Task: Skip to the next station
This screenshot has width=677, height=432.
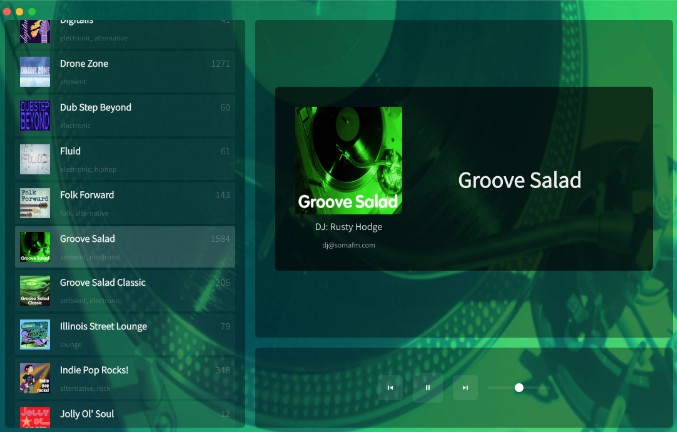Action: tap(465, 387)
